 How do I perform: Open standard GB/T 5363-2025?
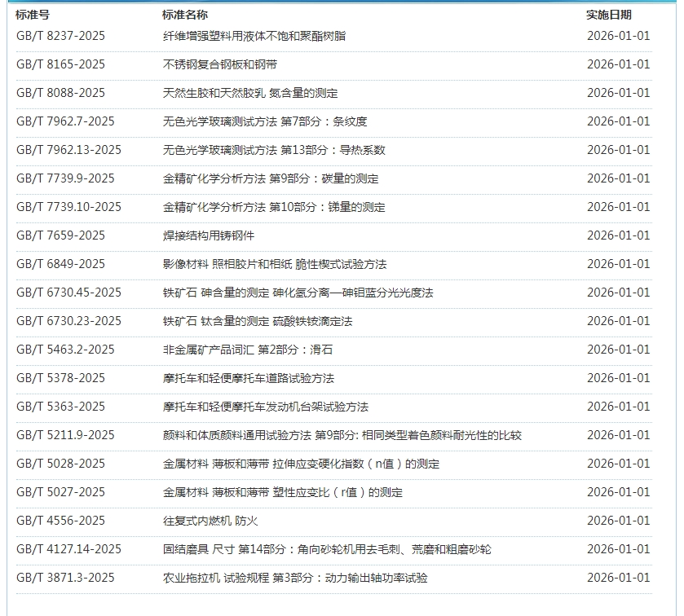pyautogui.click(x=60, y=407)
